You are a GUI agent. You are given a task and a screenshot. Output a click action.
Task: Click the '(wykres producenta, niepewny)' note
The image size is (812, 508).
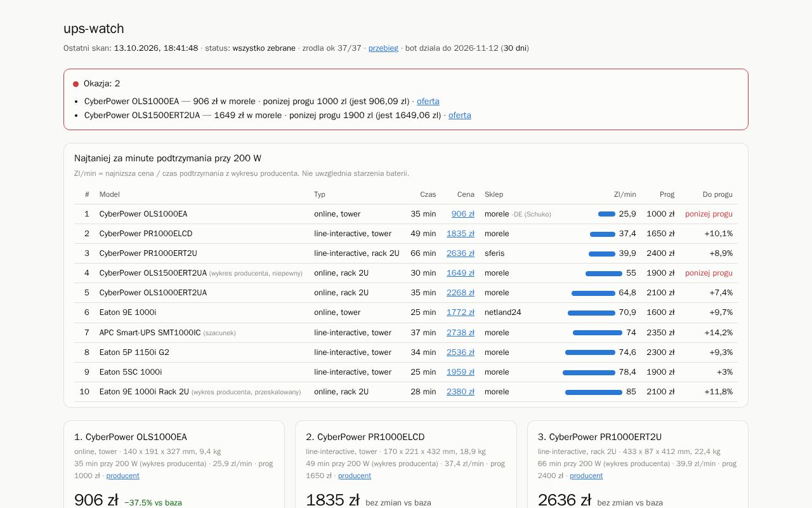point(256,274)
